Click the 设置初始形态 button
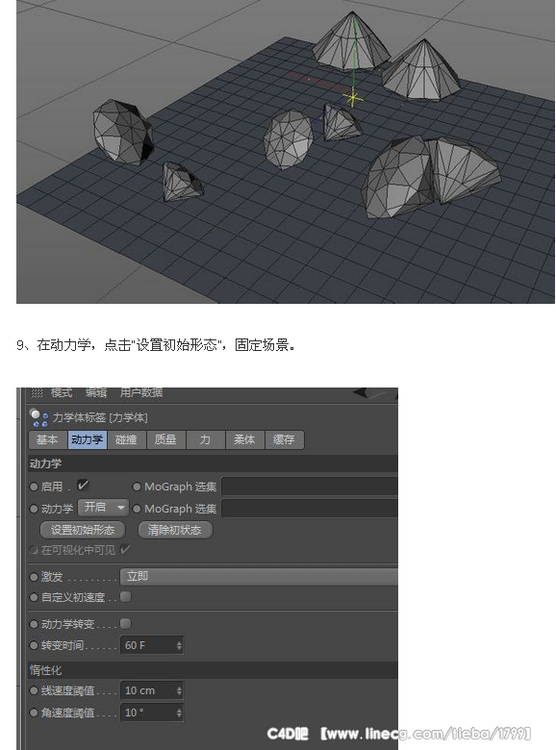556x750 pixels. point(82,530)
